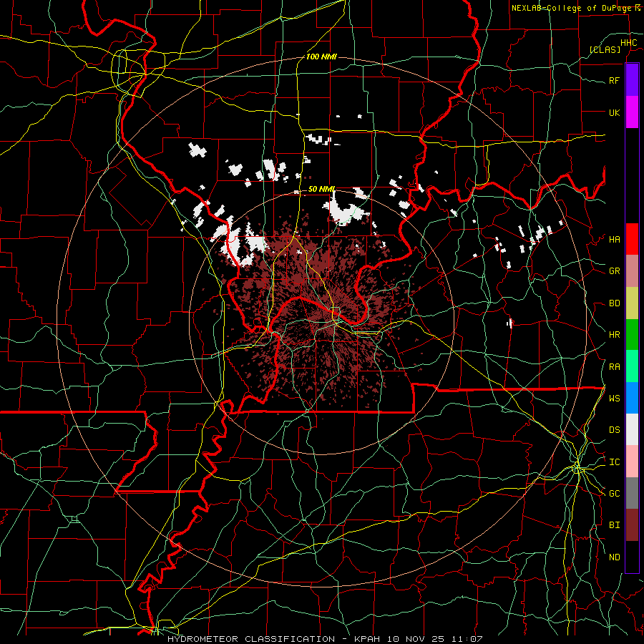Screen dimensions: 644x644
Task: Click the 100 NMI range ring label
Action: click(321, 57)
